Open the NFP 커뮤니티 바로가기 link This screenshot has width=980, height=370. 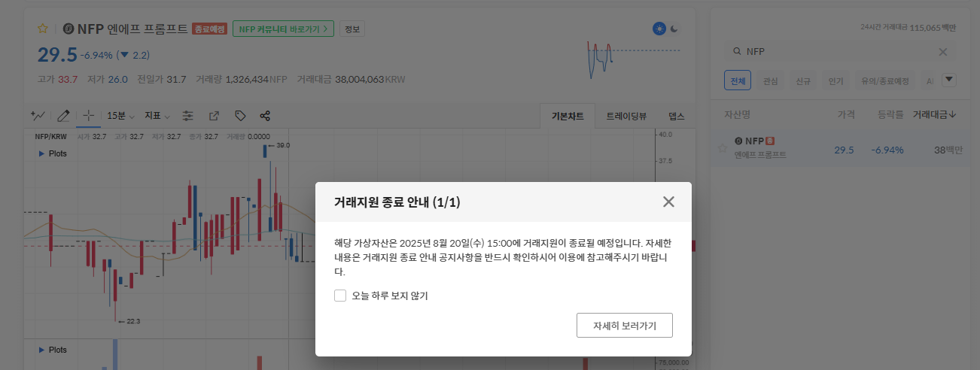[x=284, y=29]
